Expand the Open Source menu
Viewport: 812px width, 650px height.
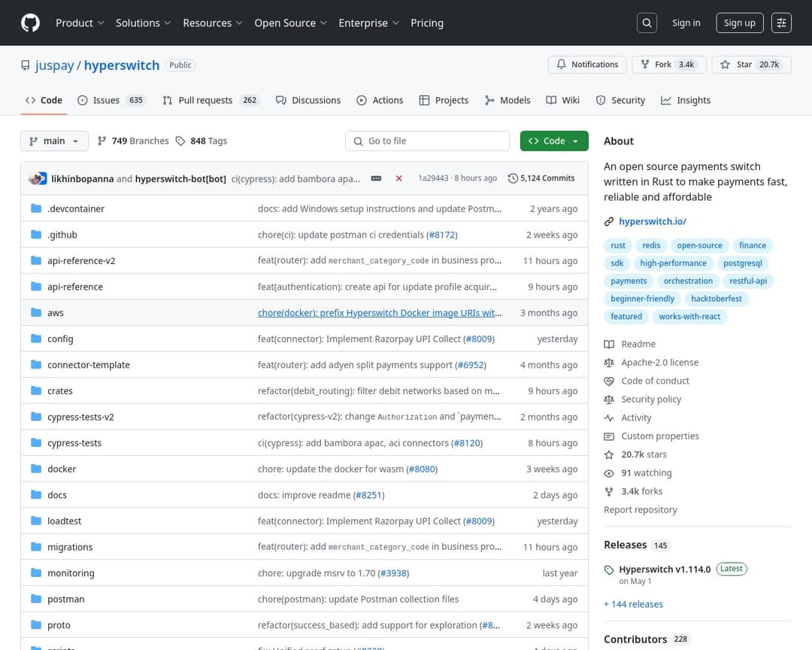(x=290, y=23)
